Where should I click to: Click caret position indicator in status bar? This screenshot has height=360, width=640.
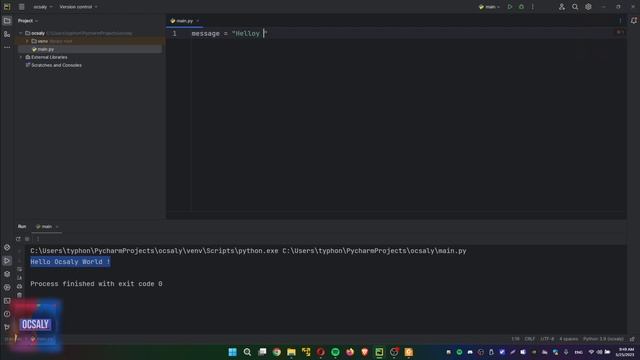516,339
